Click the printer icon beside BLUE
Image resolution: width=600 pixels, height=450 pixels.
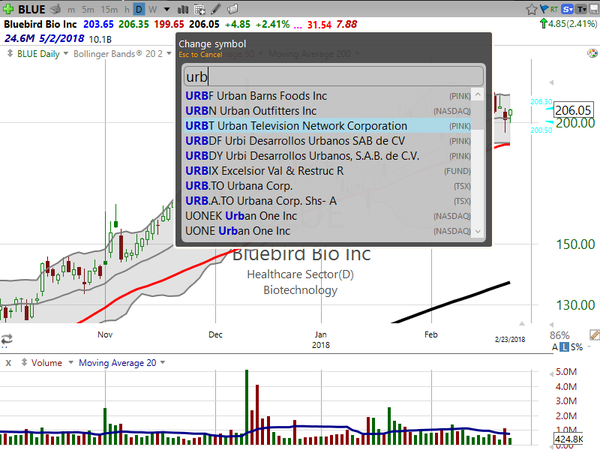tap(55, 9)
